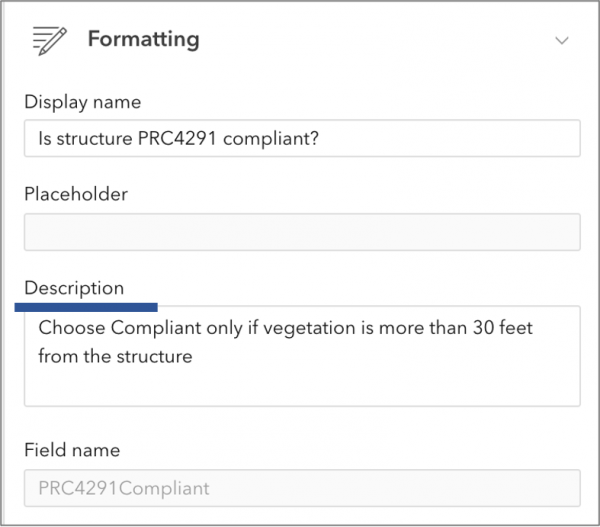Click the word "Choose" in the description box
This screenshot has width=600, height=527.
click(x=72, y=328)
